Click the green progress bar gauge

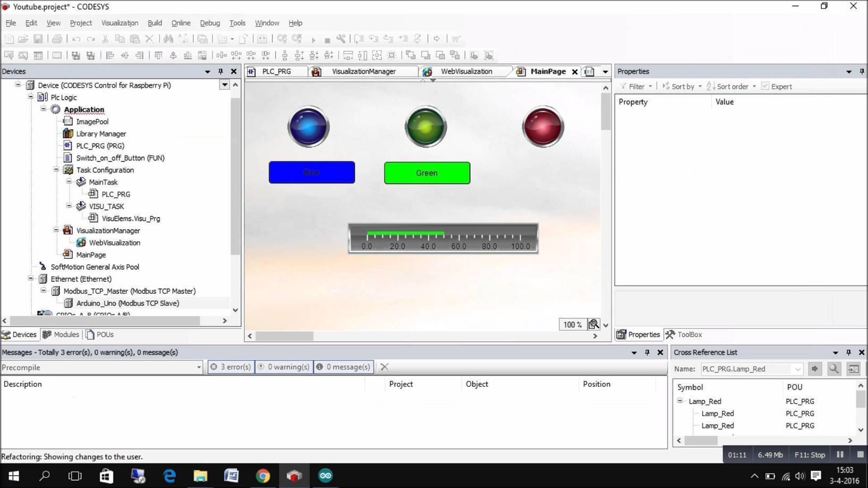pos(406,233)
